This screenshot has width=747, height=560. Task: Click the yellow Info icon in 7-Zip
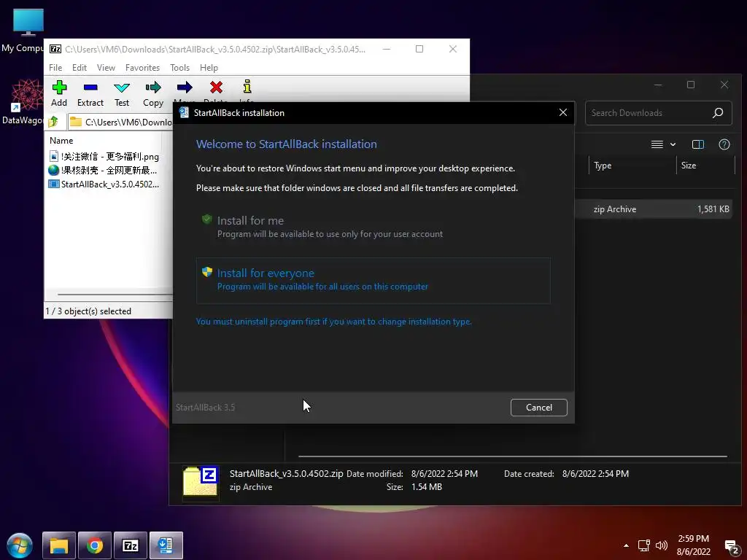pyautogui.click(x=247, y=87)
